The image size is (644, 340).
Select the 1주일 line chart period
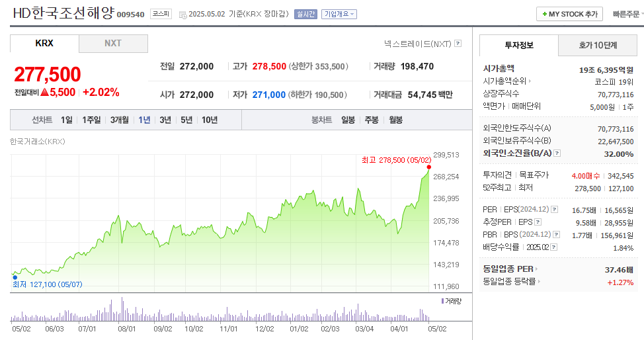pos(91,120)
